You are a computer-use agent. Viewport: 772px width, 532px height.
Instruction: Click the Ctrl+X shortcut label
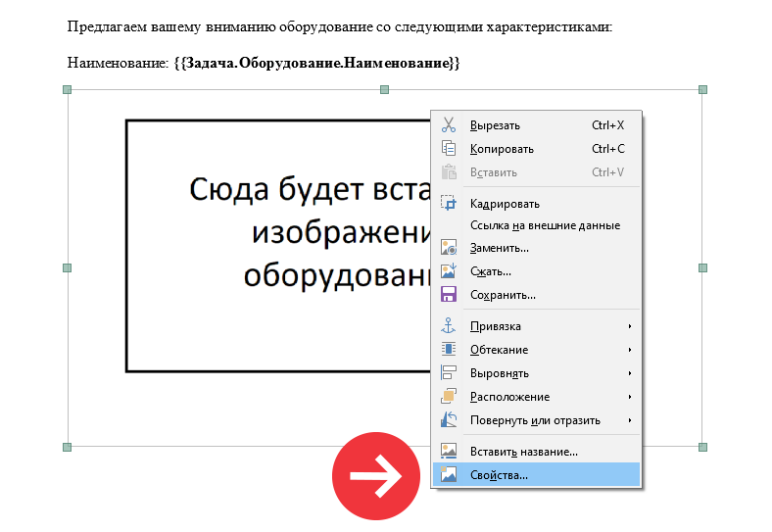(607, 125)
